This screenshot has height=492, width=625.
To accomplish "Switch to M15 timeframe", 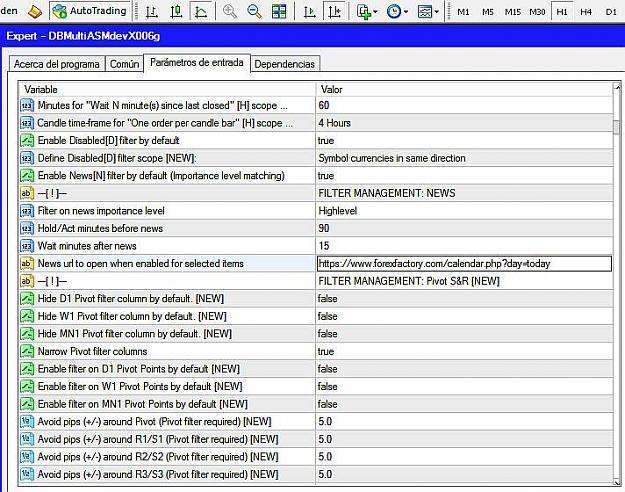I will 512,12.
